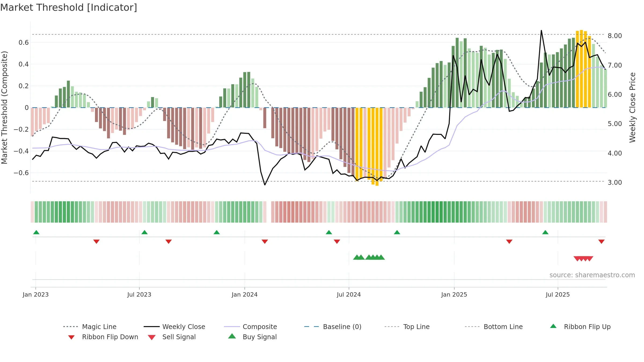644x362 pixels.
Task: Click the Jan 2024 date label
Action: (x=245, y=295)
